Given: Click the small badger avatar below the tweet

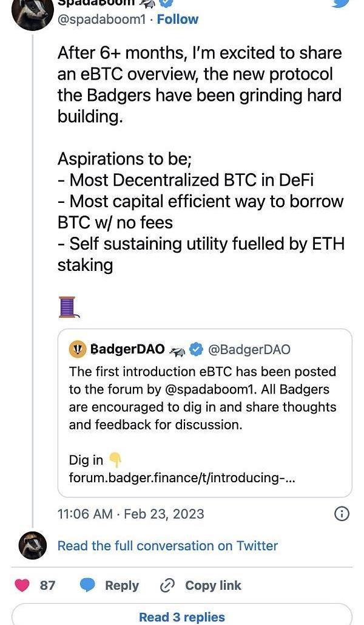Looking at the screenshot, I should click(33, 545).
